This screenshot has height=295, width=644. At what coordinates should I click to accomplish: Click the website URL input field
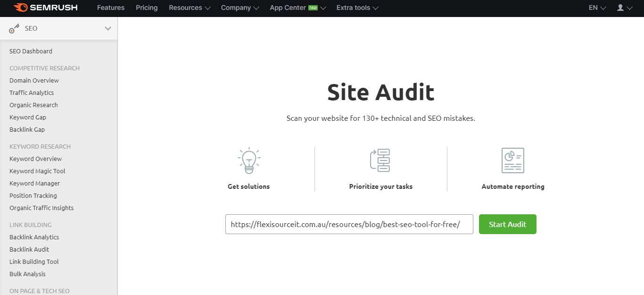(349, 224)
